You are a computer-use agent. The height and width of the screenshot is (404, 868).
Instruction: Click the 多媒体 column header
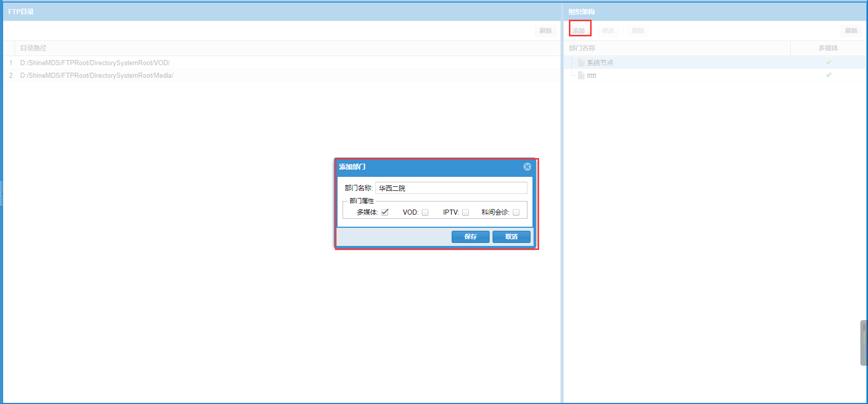tap(829, 48)
